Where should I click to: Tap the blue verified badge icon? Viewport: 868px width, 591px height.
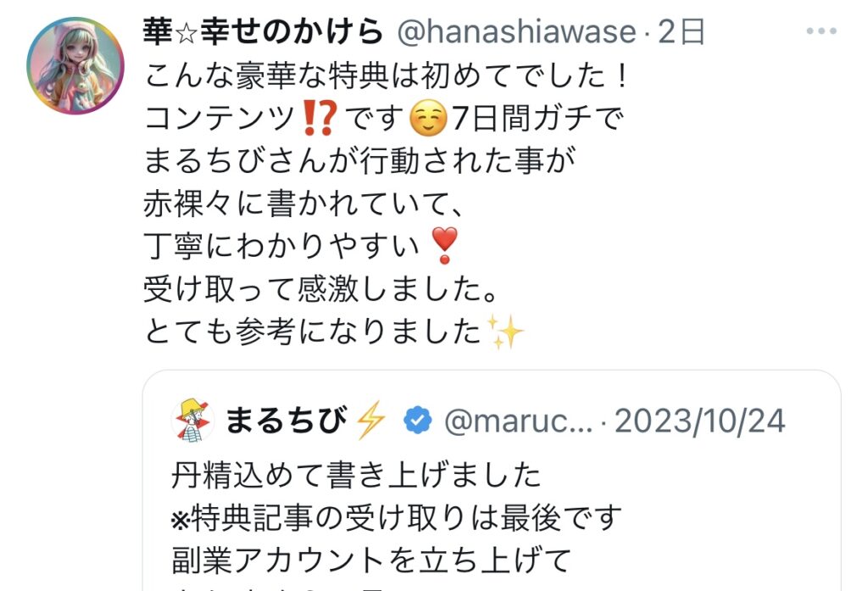tap(417, 421)
